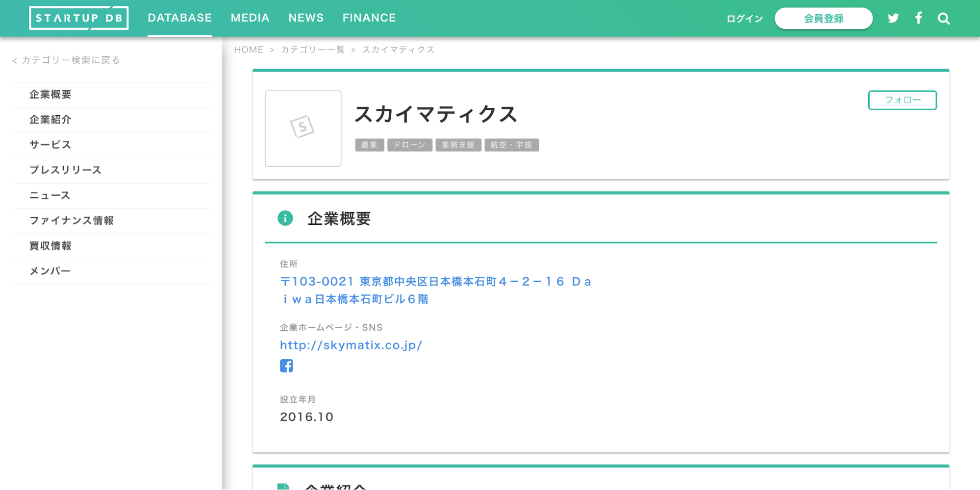This screenshot has width=980, height=490.
Task: Select ファイナンス情報 in the sidebar
Action: [111, 221]
